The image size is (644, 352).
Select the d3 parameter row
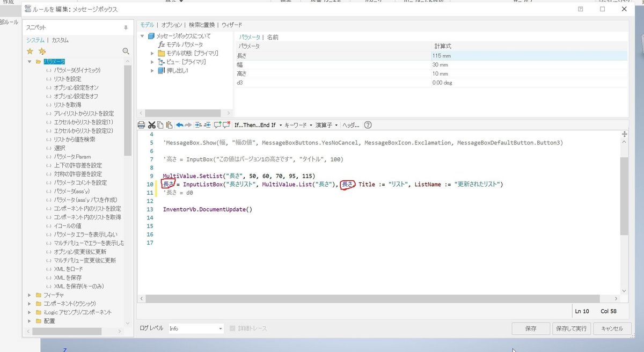click(431, 83)
